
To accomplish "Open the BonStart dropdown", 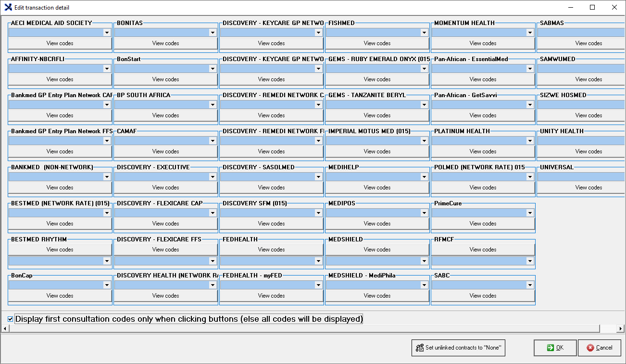I will point(213,69).
